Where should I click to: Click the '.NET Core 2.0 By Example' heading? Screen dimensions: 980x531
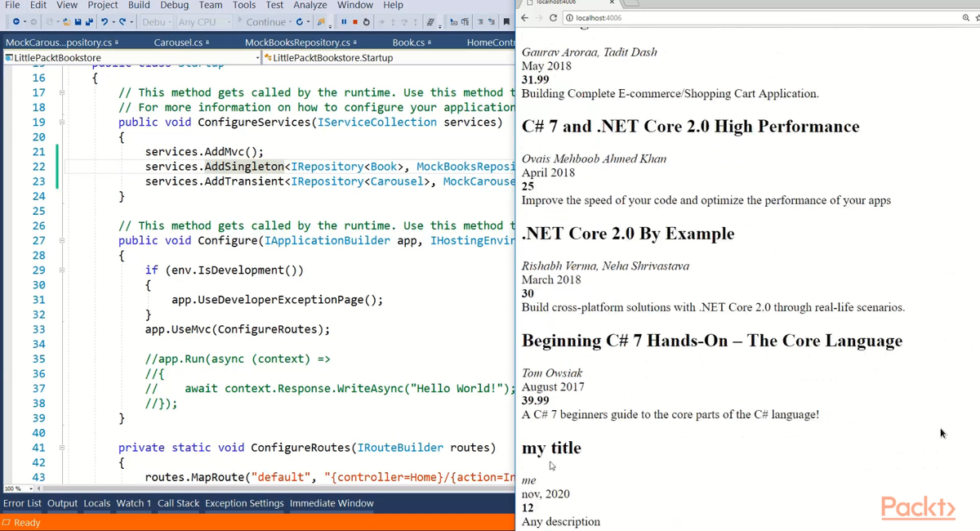click(627, 234)
